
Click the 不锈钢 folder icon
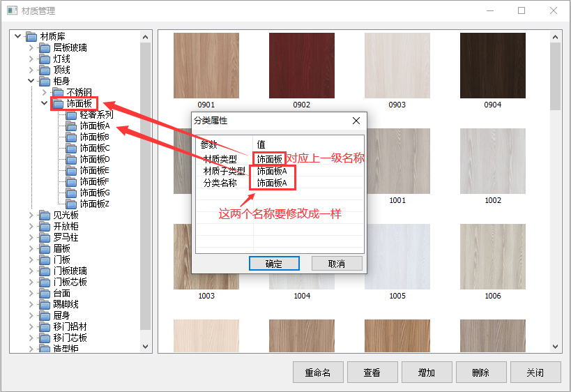[x=58, y=93]
